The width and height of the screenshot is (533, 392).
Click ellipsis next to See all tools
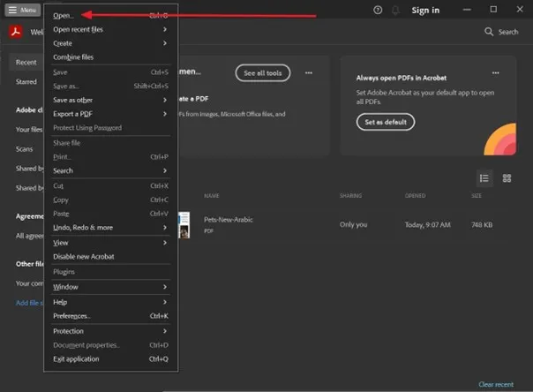(x=309, y=72)
